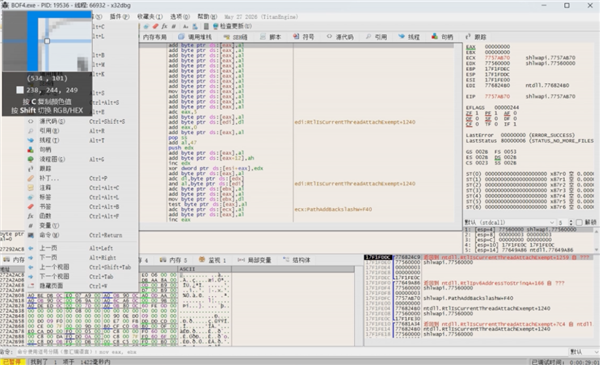Click the red bookmark eraser toolbar icon
This screenshot has width=600, height=365.
point(155,26)
